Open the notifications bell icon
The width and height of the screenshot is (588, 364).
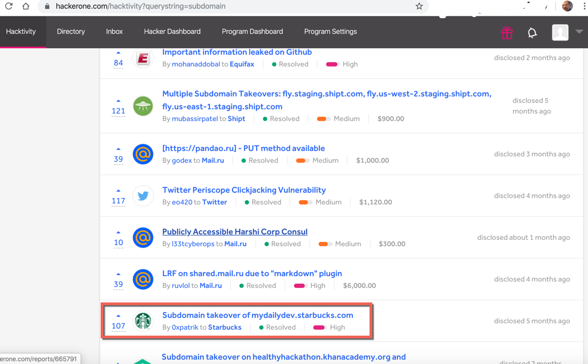(x=532, y=33)
